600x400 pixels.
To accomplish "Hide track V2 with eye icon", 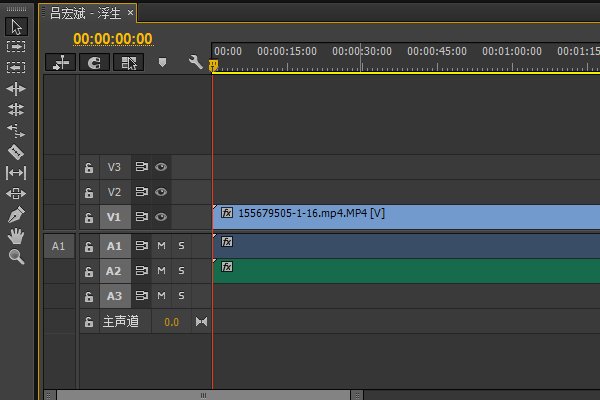I will (x=161, y=192).
